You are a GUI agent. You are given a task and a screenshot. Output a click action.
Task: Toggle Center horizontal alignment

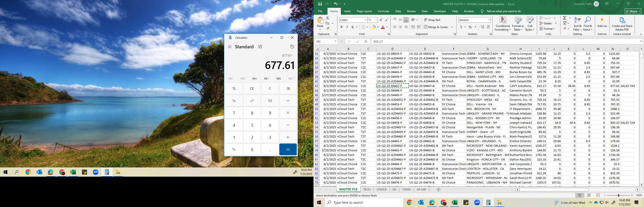400,27
